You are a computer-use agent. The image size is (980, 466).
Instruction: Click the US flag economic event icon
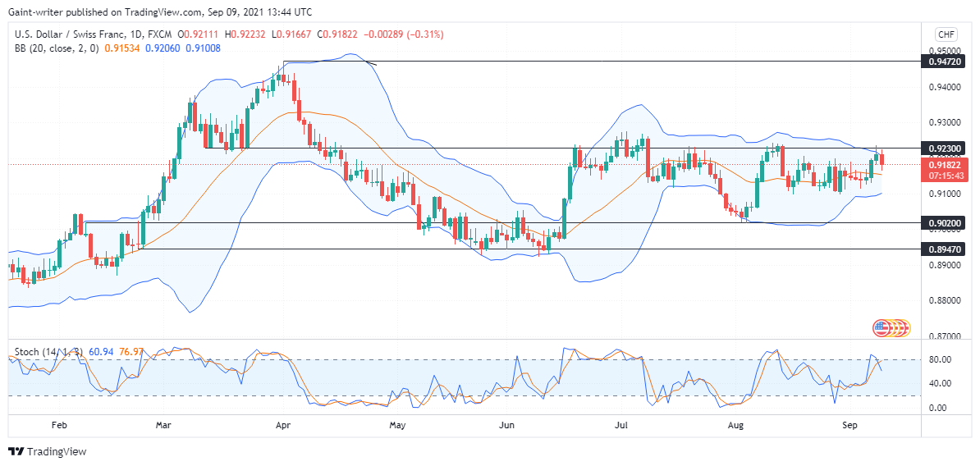[x=882, y=327]
